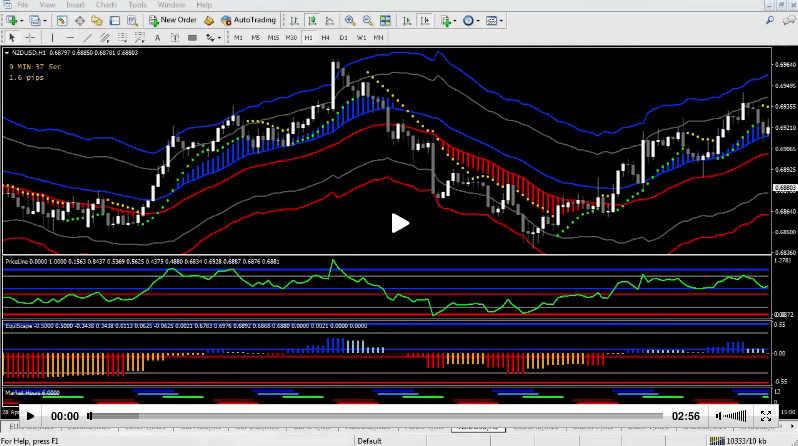Screen dimensions: 798x446
Task: Zoom in on the chart
Action: [348, 19]
